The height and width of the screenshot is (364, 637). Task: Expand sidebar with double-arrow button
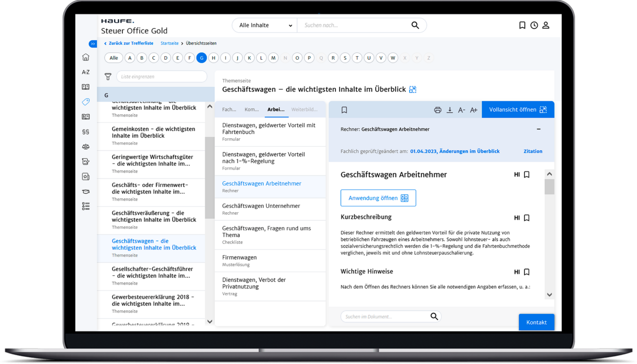(x=93, y=44)
